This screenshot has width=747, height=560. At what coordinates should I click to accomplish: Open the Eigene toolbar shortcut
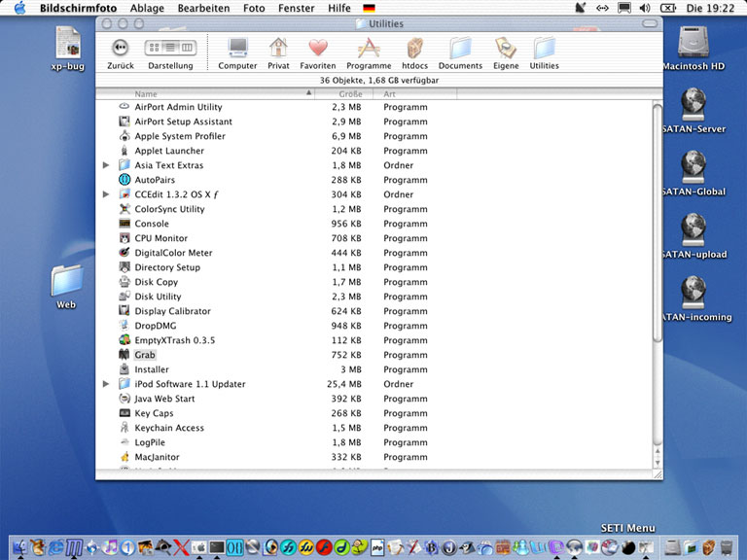point(506,53)
